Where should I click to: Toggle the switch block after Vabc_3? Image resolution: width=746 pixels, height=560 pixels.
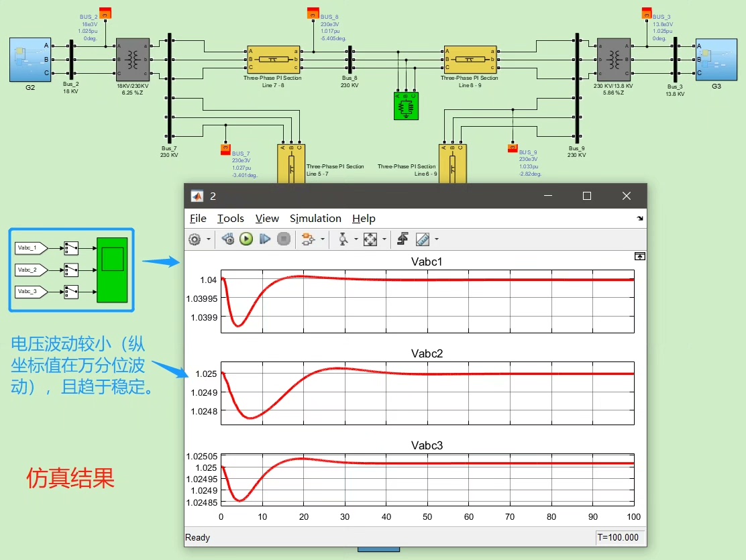71,291
